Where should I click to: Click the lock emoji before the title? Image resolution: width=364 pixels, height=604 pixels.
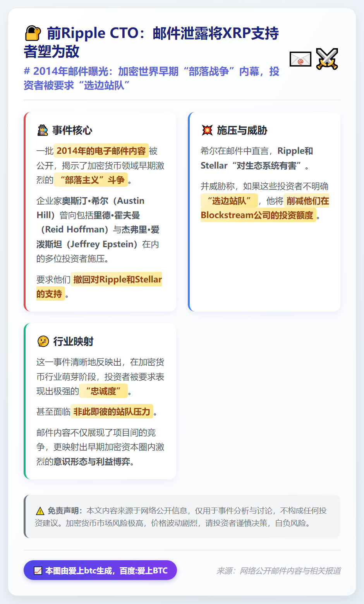click(33, 33)
